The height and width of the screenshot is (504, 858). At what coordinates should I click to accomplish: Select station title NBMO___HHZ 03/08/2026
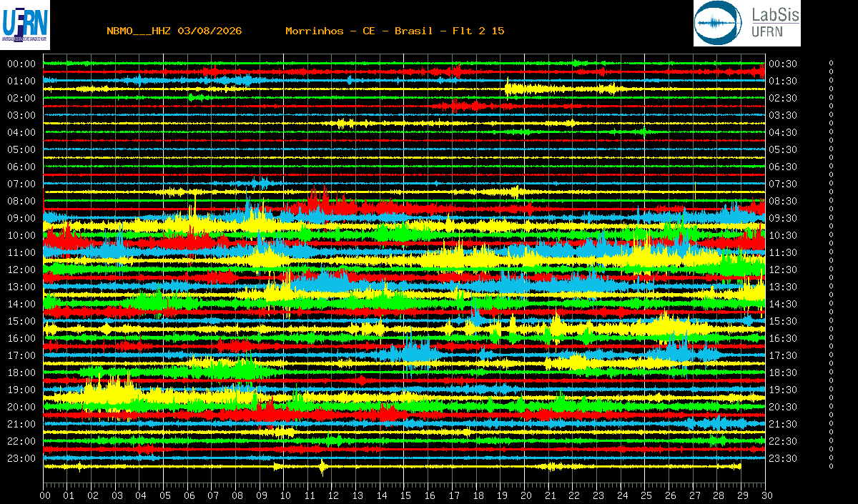(174, 31)
